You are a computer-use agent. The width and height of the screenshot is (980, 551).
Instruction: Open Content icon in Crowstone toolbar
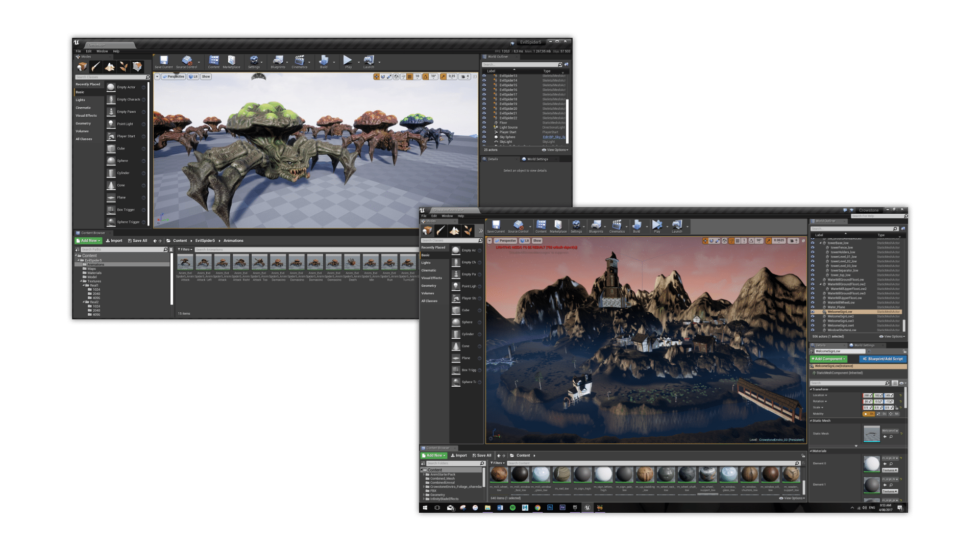click(541, 227)
